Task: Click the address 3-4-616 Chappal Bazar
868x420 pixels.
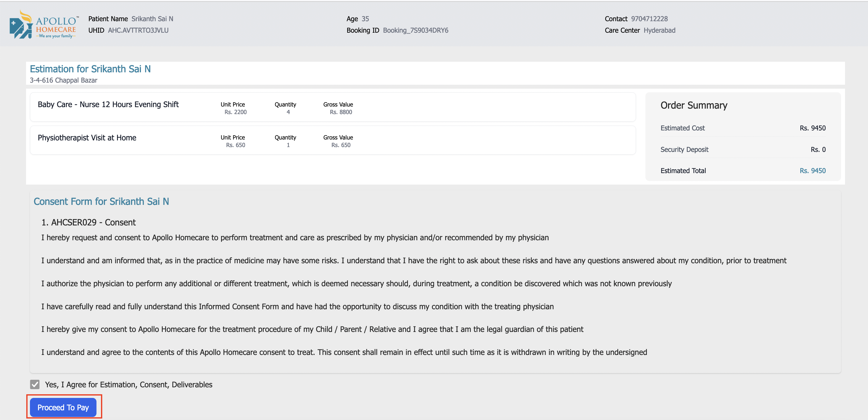Action: 63,80
